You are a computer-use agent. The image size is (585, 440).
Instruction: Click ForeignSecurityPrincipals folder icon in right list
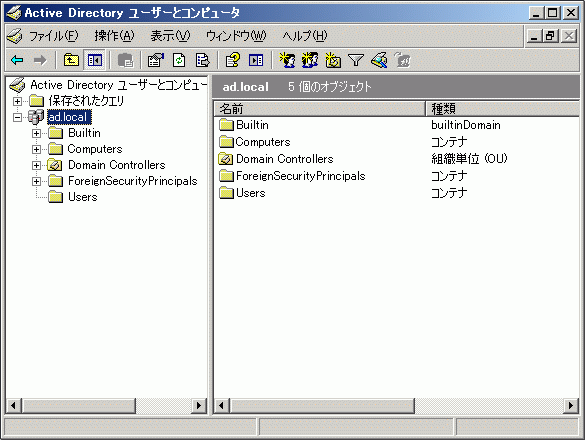(226, 176)
